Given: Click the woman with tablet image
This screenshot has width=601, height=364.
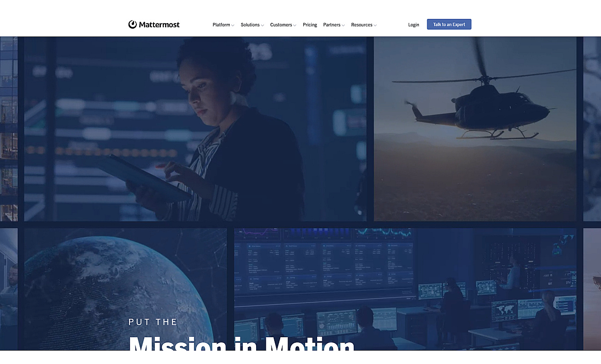Looking at the screenshot, I should point(195,129).
